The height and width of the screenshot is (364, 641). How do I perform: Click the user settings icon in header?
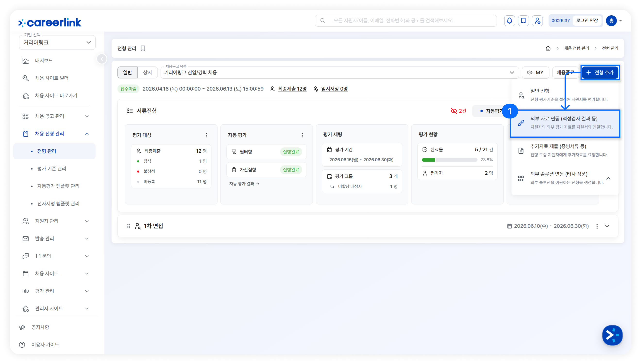click(x=537, y=20)
